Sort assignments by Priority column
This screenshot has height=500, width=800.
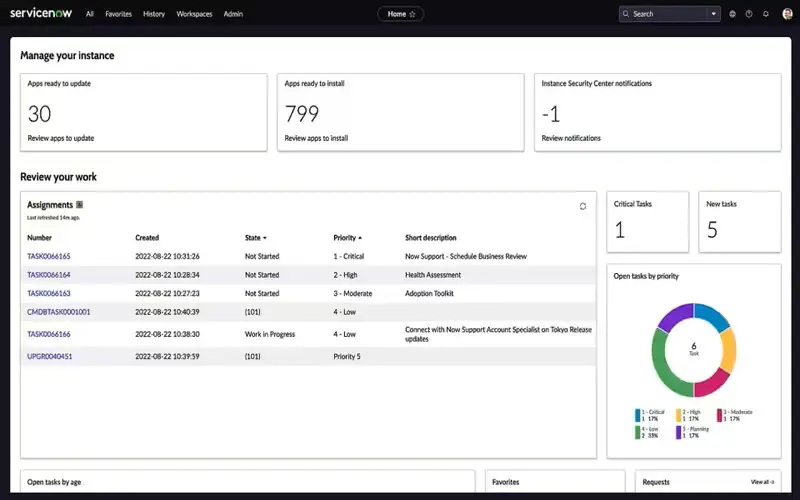[347, 238]
